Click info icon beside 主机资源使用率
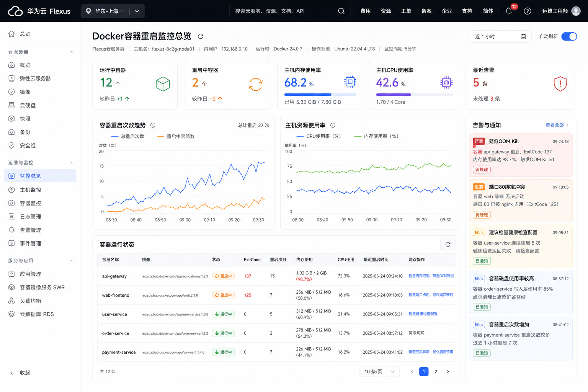 333,125
